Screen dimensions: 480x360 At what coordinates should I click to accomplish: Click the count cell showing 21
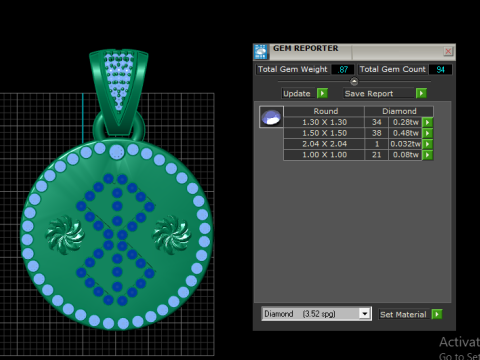tap(377, 155)
